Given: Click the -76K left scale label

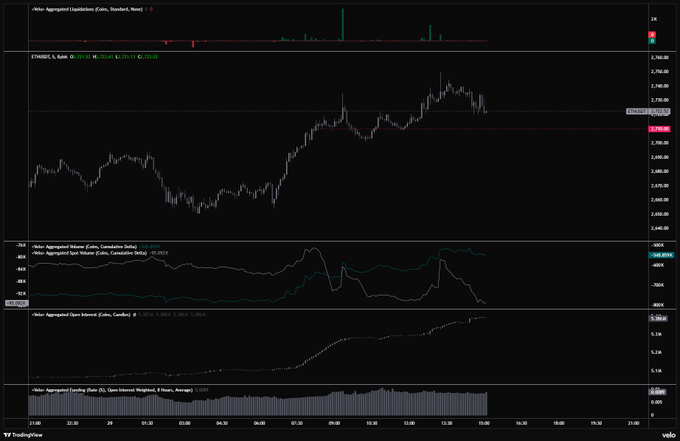Looking at the screenshot, I should coord(21,245).
